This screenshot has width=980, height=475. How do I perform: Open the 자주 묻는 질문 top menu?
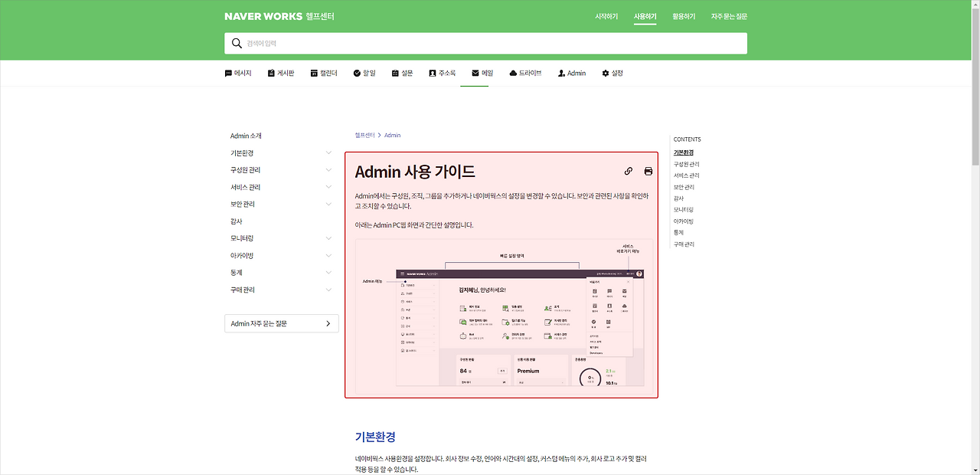click(729, 16)
